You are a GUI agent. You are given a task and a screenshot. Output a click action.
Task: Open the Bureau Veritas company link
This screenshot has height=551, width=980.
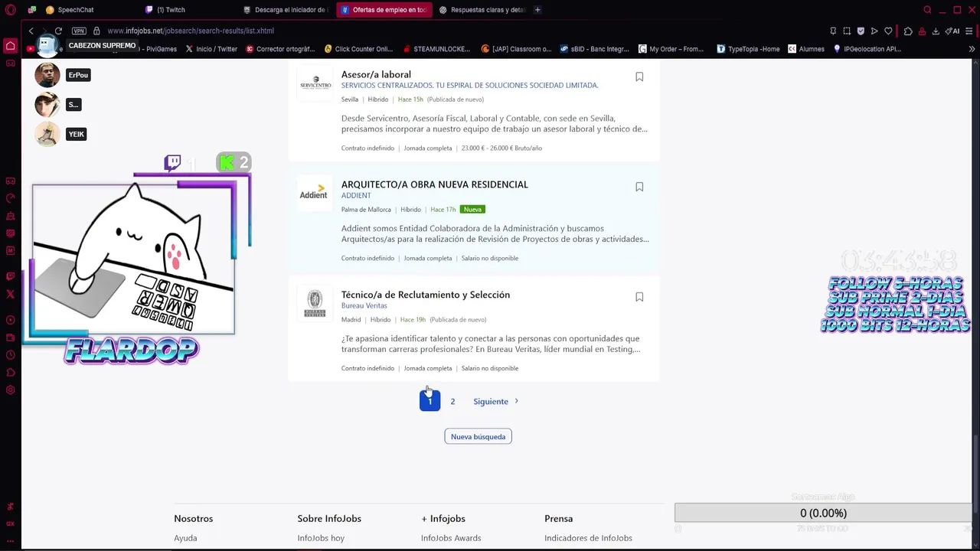click(364, 305)
